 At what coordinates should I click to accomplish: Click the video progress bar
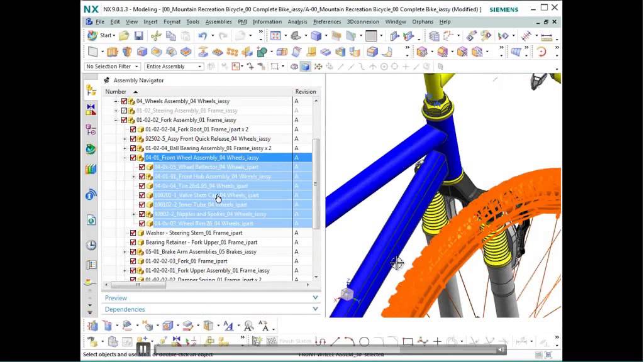(325, 350)
